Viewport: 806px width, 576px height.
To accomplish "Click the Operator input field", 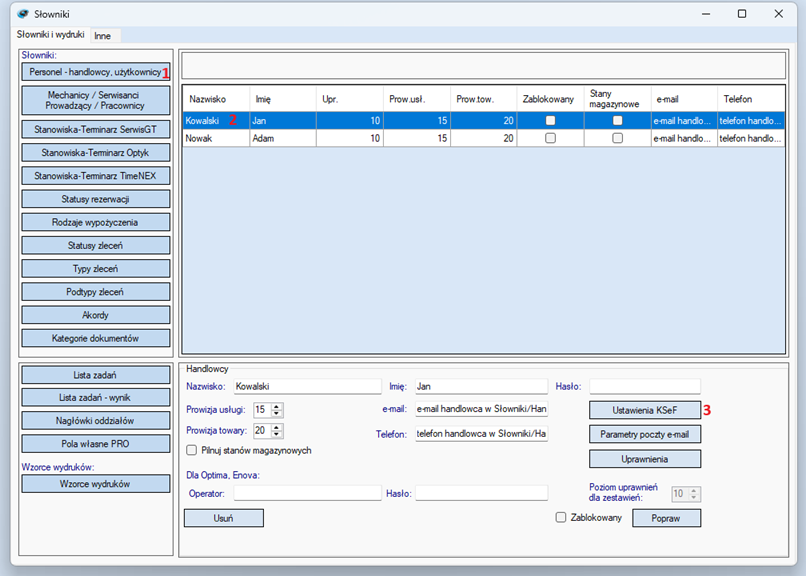I will tap(307, 493).
